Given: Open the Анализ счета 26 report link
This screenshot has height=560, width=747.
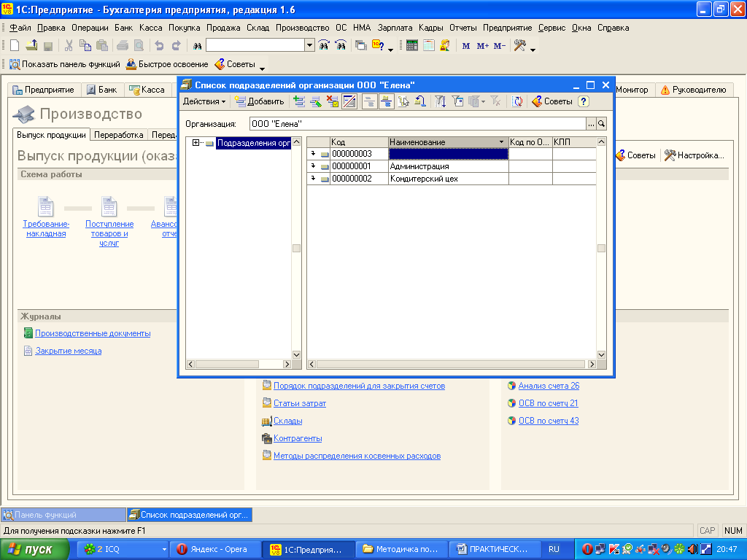Looking at the screenshot, I should pyautogui.click(x=549, y=386).
